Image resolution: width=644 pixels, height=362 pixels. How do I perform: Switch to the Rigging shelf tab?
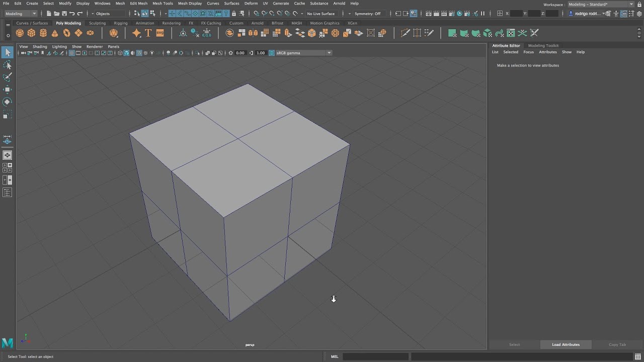(121, 23)
